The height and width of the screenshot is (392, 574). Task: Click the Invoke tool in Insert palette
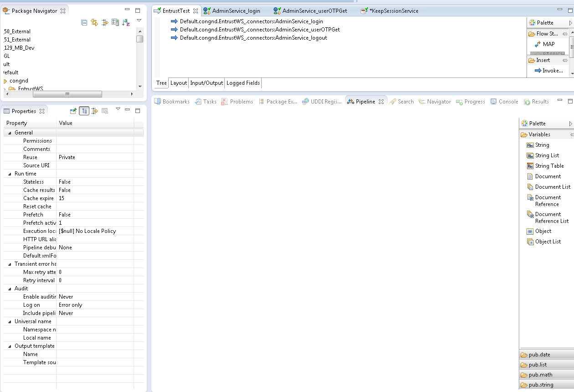point(552,71)
